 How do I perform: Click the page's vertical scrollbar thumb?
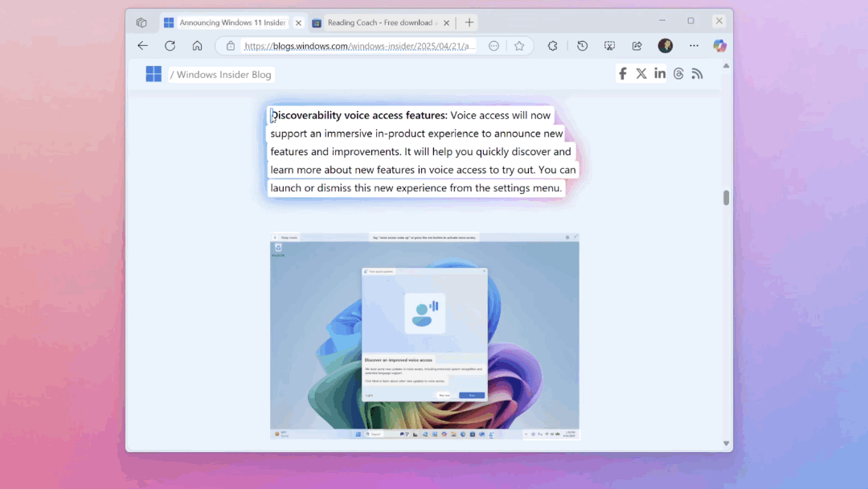[727, 198]
